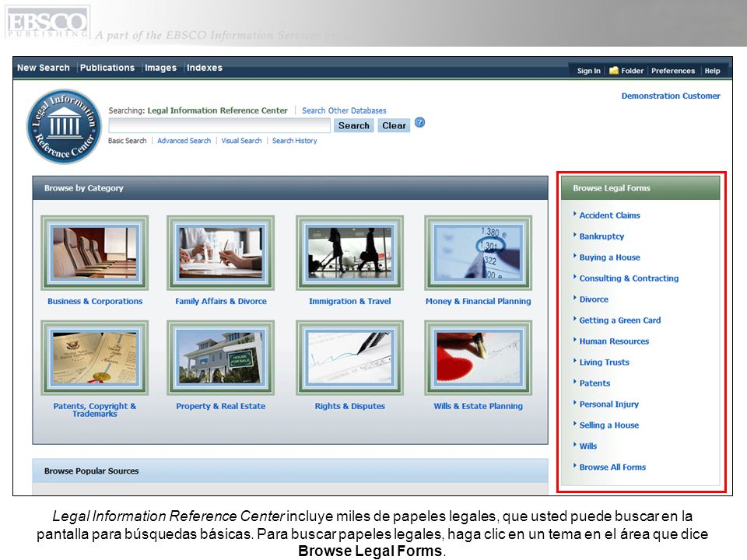Click the blue help question mark icon
The height and width of the screenshot is (560, 747).
[x=419, y=123]
